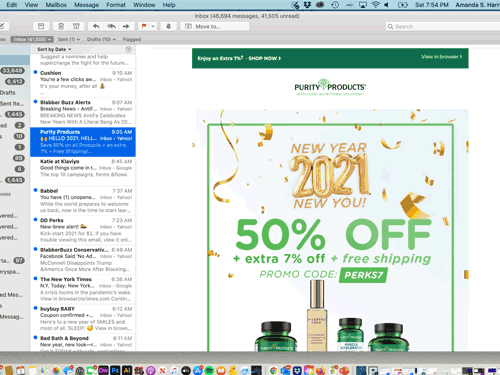The width and height of the screenshot is (500, 375).
Task: Open Illustrator from the Dock
Action: 127,370
